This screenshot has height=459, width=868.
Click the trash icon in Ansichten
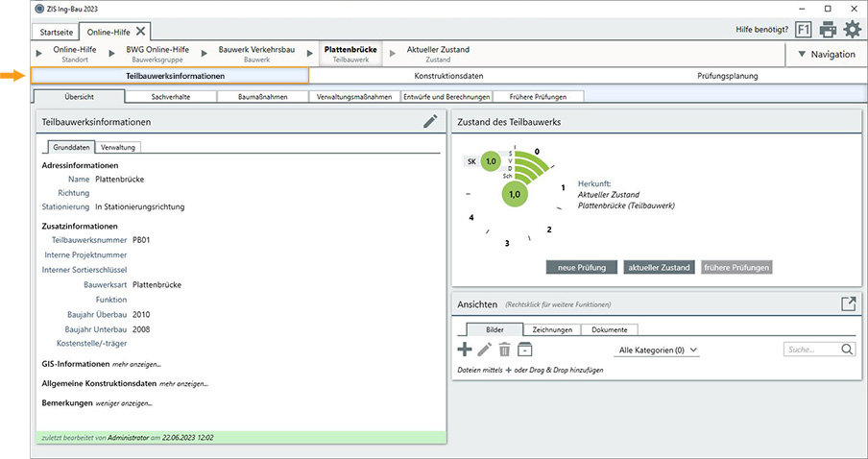[504, 350]
